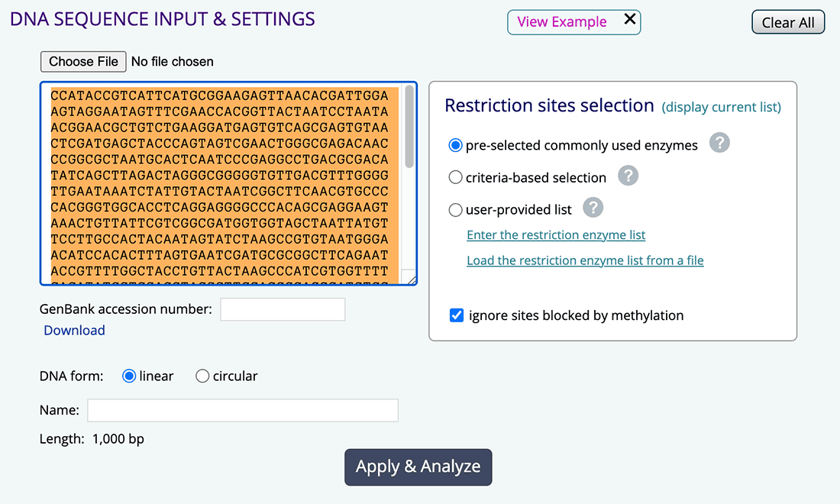Close the View Example box with X
This screenshot has width=840, height=504.
coord(630,19)
